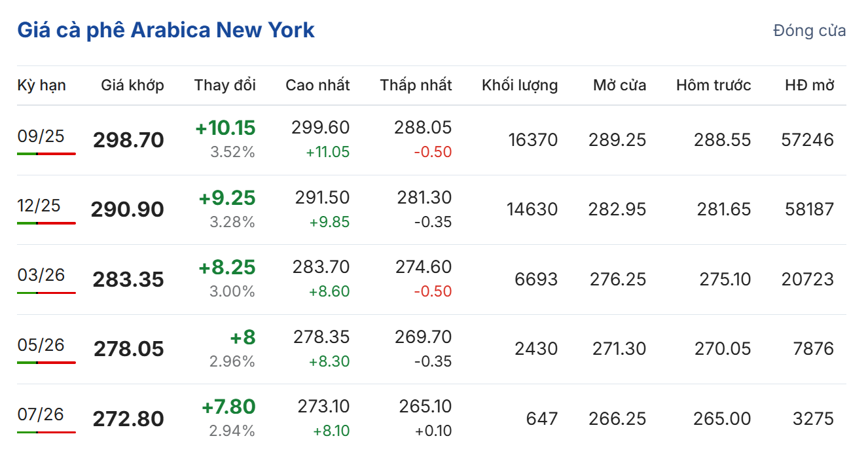868x453 pixels.
Task: Click the 'Kỳ hạn' column header
Action: tap(41, 85)
